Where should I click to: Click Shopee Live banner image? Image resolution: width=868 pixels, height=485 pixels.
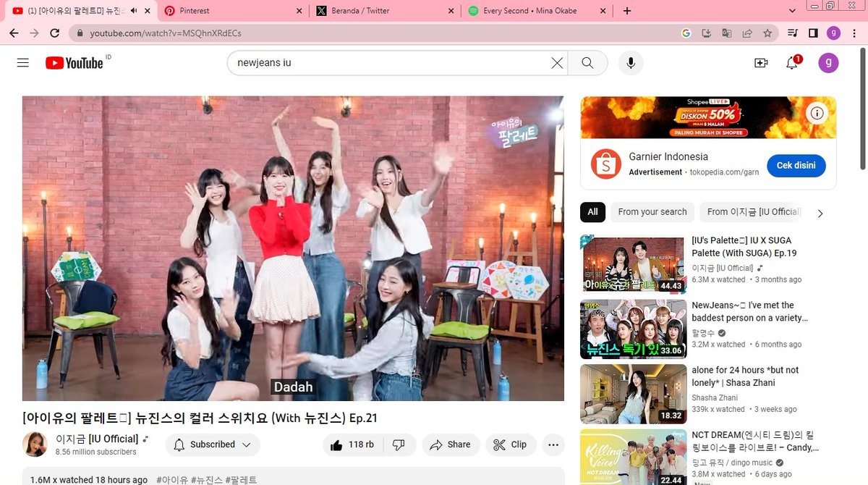tap(708, 117)
